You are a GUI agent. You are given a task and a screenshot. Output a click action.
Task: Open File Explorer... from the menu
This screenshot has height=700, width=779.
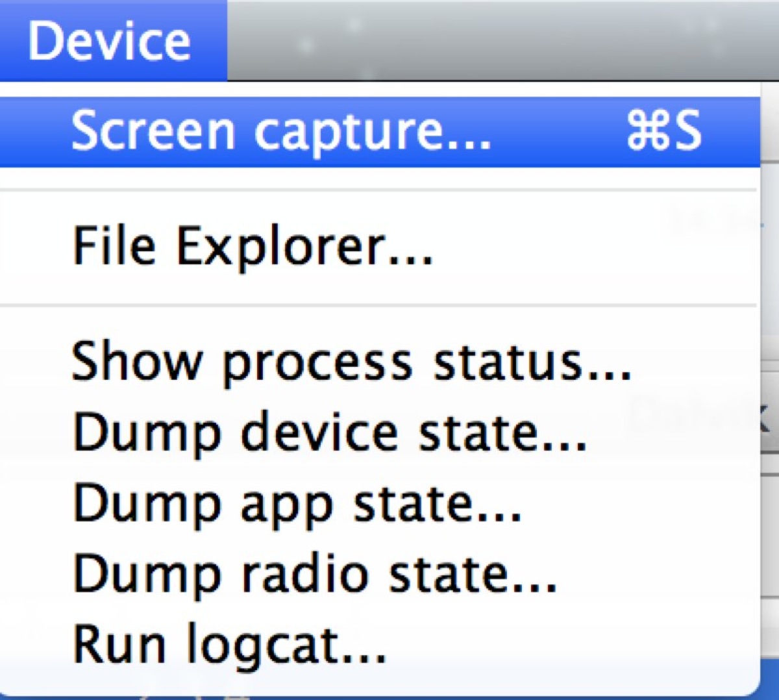tap(252, 247)
